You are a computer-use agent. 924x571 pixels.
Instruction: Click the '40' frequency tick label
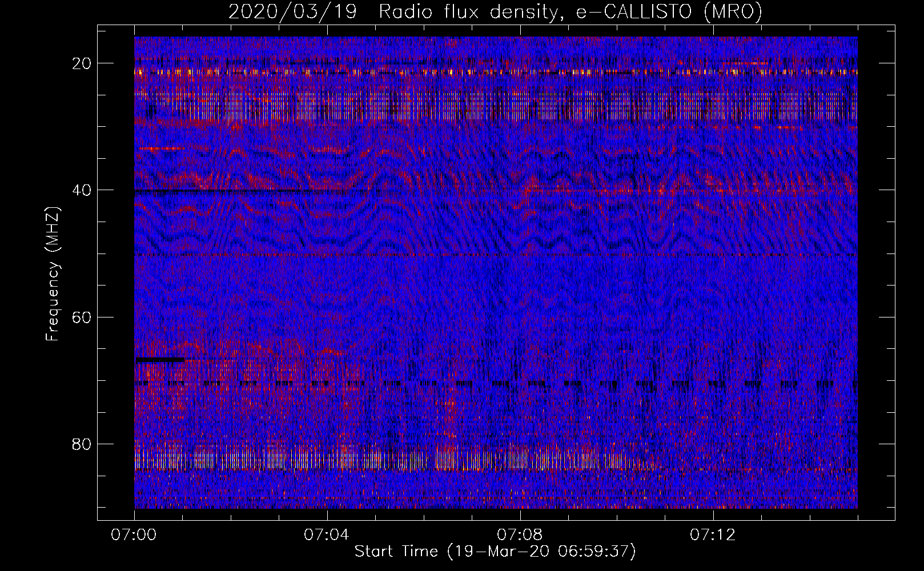(82, 190)
